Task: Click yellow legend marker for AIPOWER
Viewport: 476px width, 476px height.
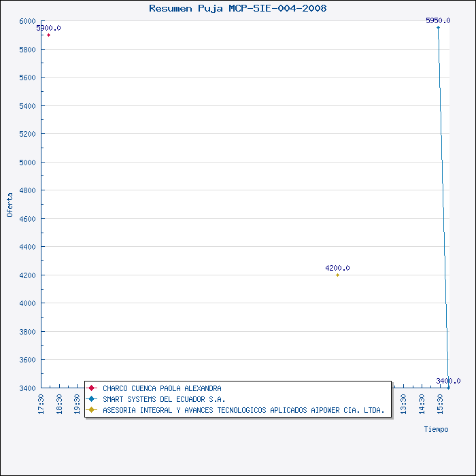Action: point(91,410)
